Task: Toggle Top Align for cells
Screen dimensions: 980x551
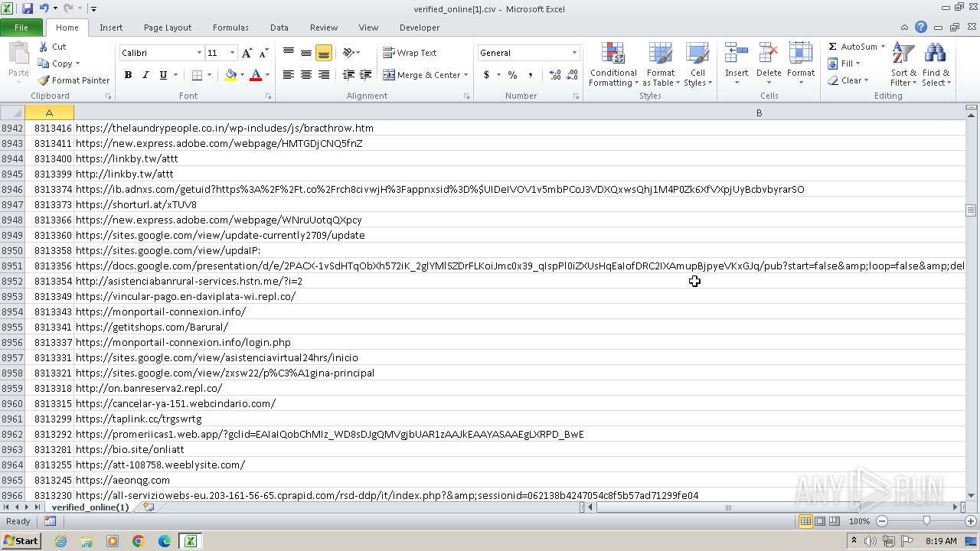Action: [x=289, y=53]
